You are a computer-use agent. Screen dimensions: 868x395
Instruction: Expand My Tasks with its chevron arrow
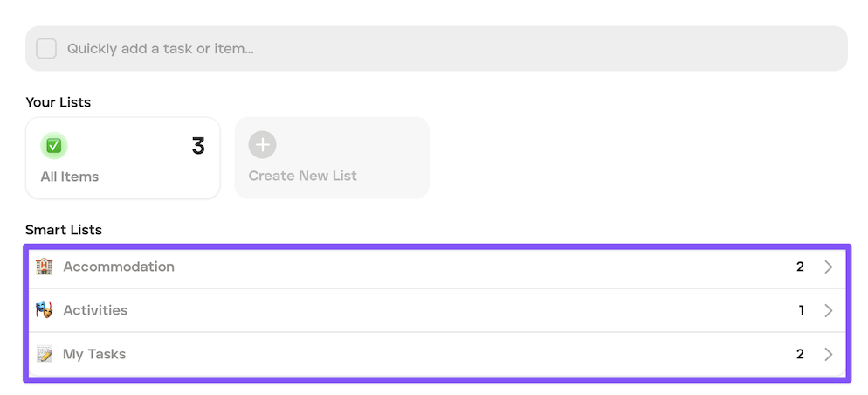828,355
